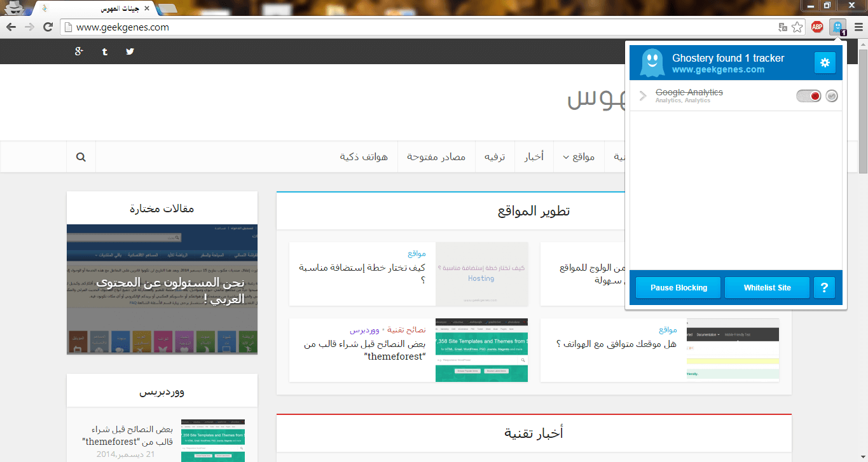Select the هواتف ذكية menu item
868x462 pixels.
point(364,157)
